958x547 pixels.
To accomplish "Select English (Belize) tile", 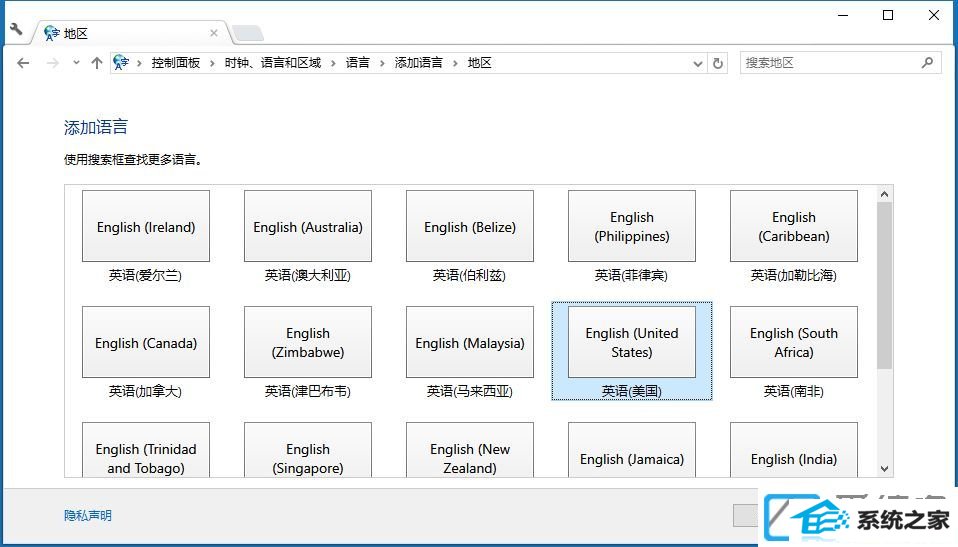I will point(470,226).
